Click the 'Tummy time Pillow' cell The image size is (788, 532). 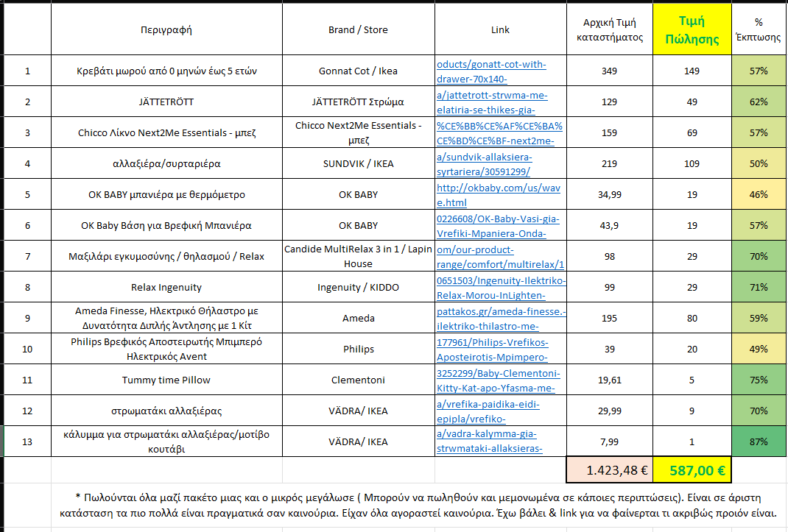click(x=166, y=380)
